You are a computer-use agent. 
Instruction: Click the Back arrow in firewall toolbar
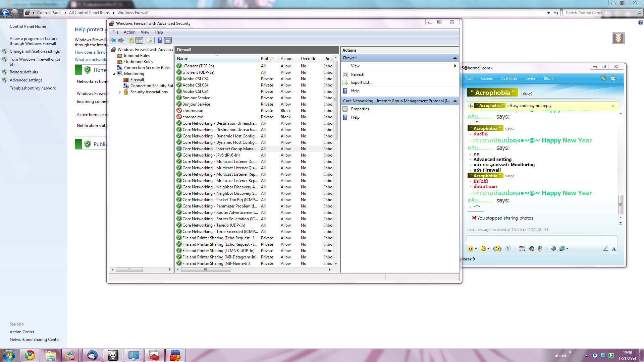(x=113, y=40)
